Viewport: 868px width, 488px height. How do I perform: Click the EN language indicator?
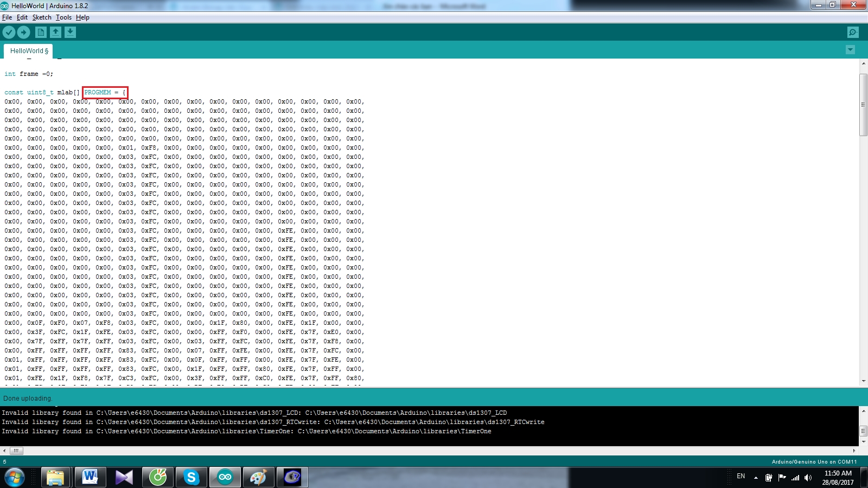(x=741, y=476)
